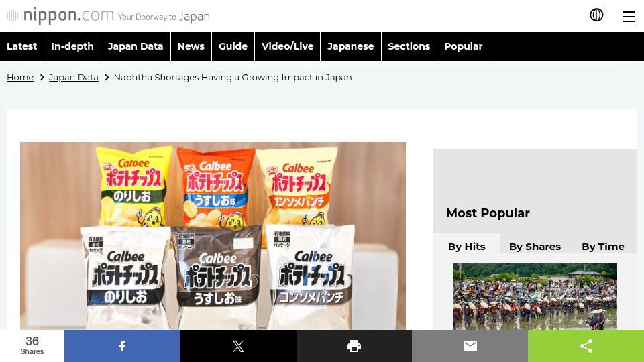Screen dimensions: 644x362
Task: Open the In-depth section
Action: [72, 46]
